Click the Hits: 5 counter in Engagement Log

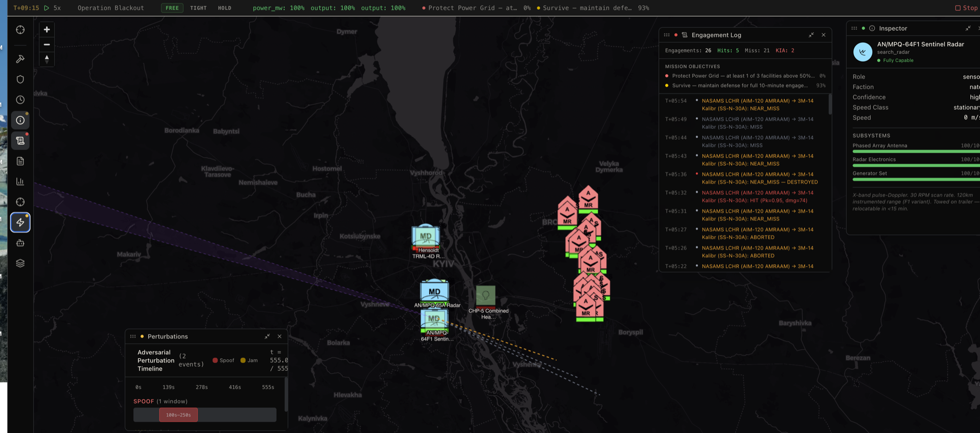pos(728,50)
